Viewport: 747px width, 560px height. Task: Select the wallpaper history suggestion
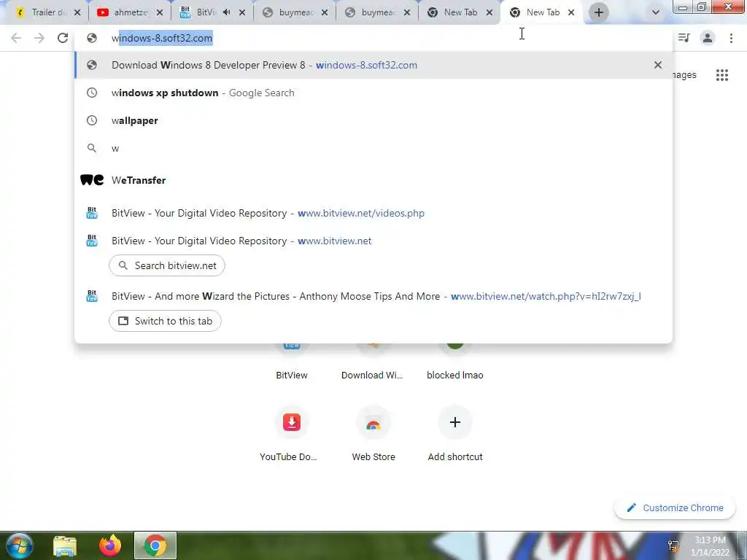(373, 120)
